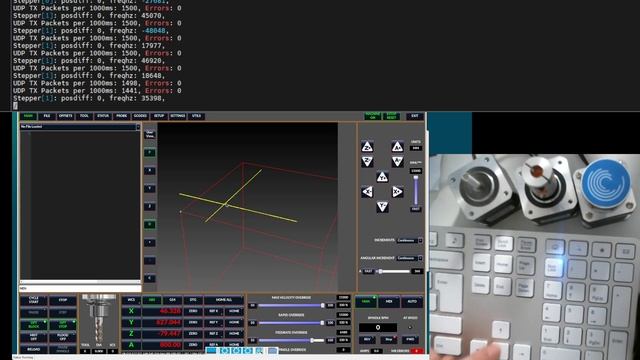Open the PROBE tab
This screenshot has height=360, width=640.
click(x=122, y=116)
